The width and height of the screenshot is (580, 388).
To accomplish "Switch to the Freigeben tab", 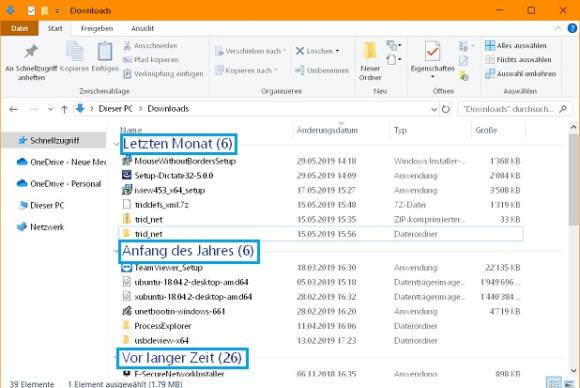I will point(97,28).
